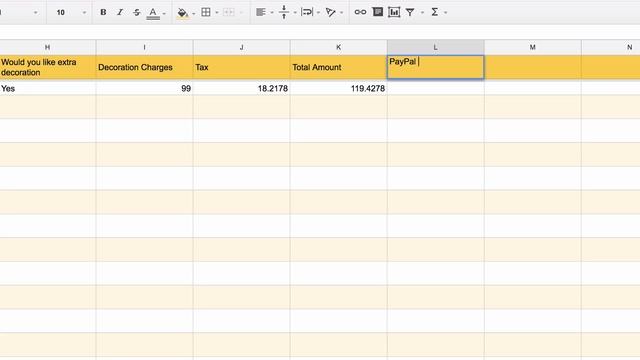Viewport: 640px width, 360px height.
Task: Click the cell being edited with 'PayPal'
Action: (x=436, y=67)
